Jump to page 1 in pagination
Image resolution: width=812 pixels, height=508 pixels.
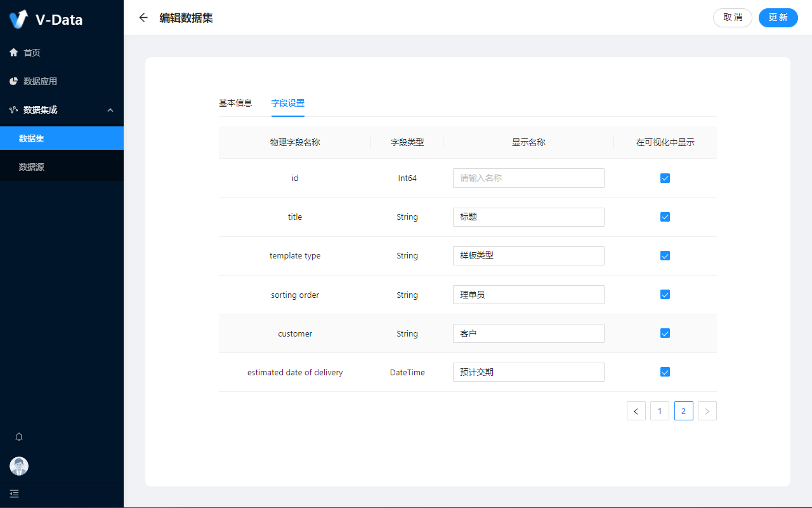pyautogui.click(x=660, y=411)
